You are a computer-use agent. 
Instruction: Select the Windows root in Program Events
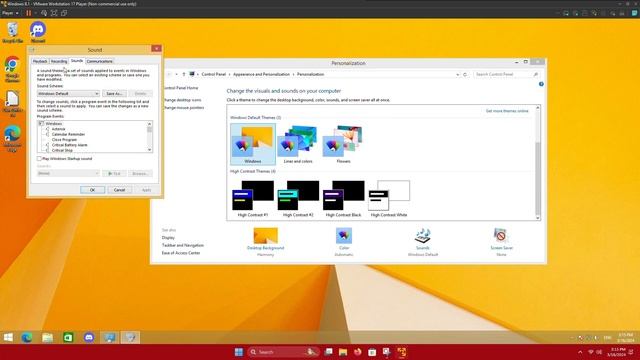pos(54,124)
